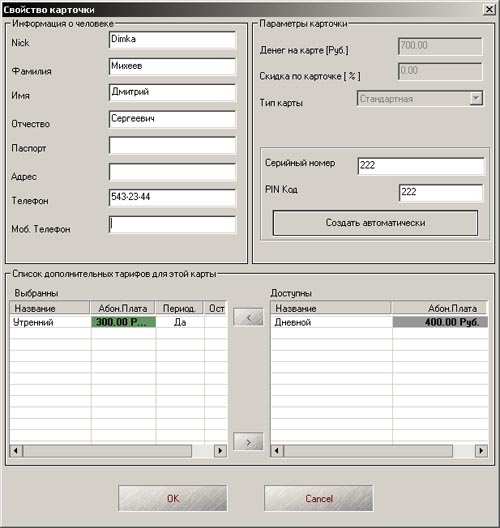Select the Дневной tariff in available list
500x528 pixels.
coord(379,322)
